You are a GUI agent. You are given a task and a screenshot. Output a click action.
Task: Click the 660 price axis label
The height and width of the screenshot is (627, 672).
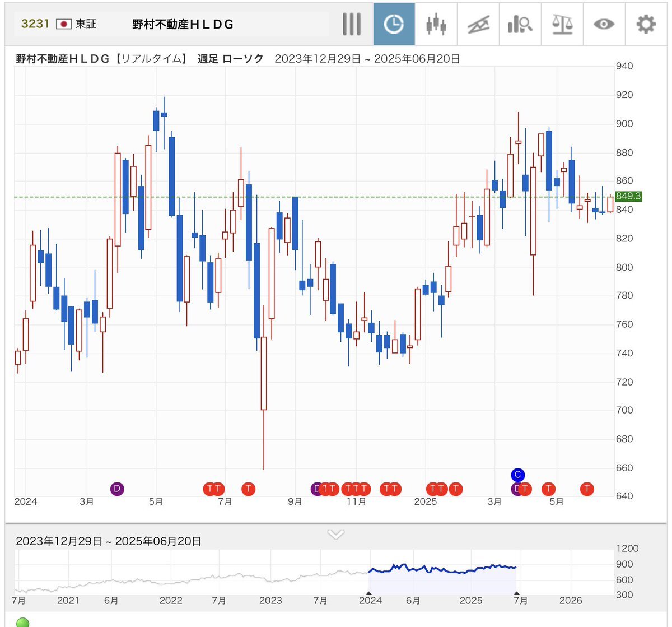point(624,468)
